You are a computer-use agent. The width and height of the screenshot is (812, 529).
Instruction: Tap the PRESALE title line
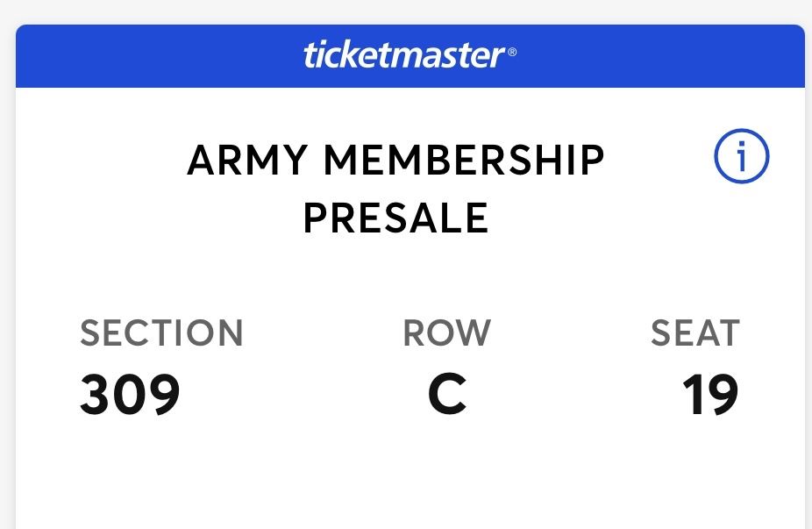395,218
